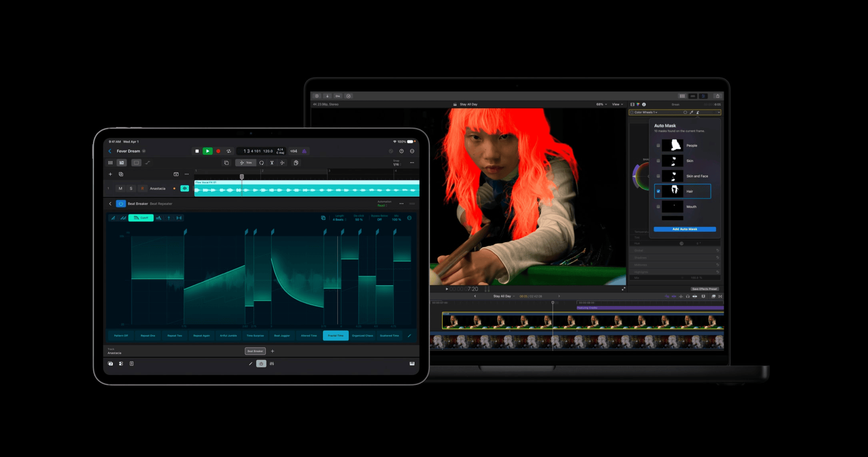Click the Anastacia track waveform icon
Viewport: 868px width, 457px height.
pyautogui.click(x=184, y=189)
